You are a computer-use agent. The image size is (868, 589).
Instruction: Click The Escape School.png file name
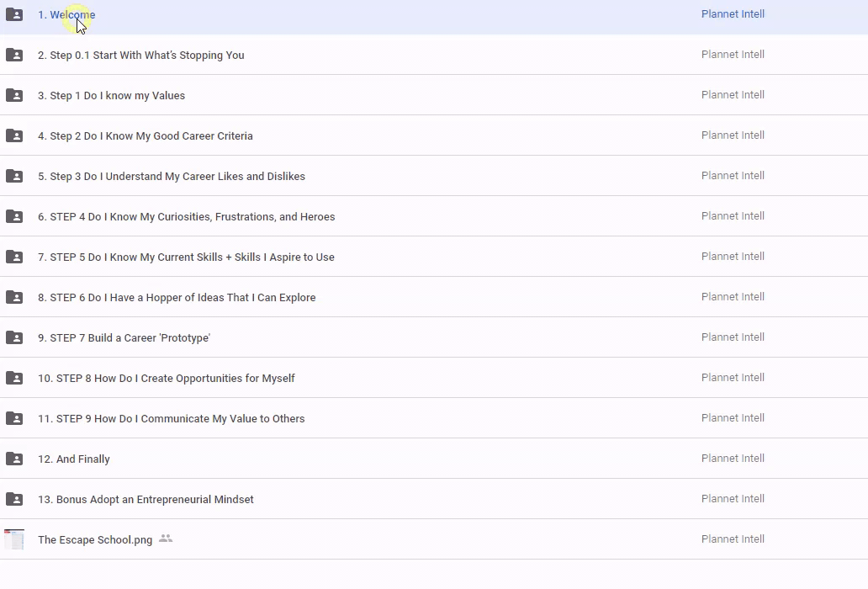(95, 539)
